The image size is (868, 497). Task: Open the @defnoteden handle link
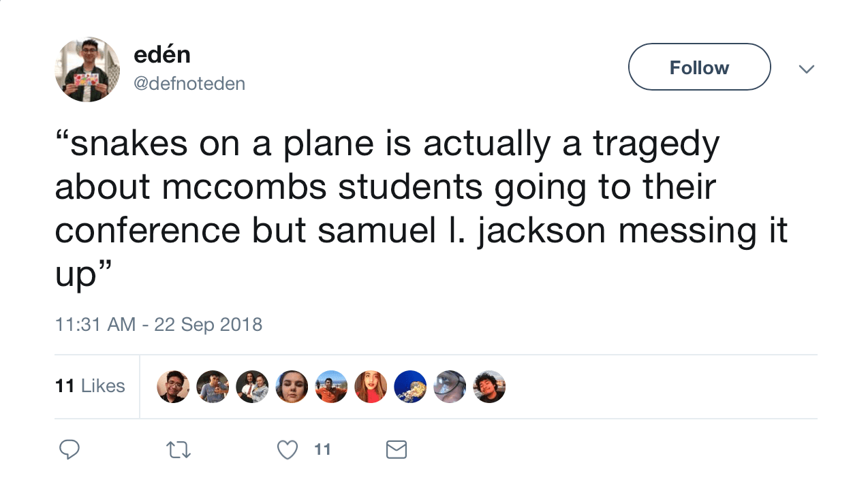click(189, 84)
